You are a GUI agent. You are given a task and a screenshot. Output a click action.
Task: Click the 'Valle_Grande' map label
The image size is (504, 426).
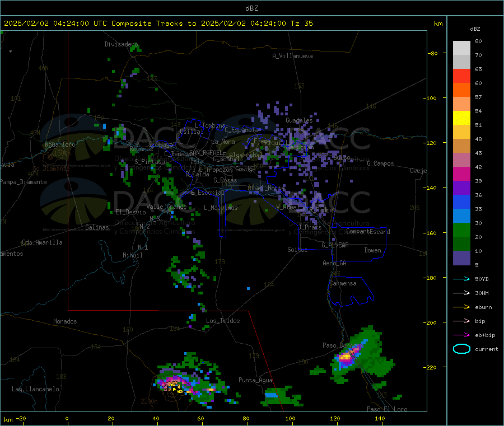tap(166, 207)
